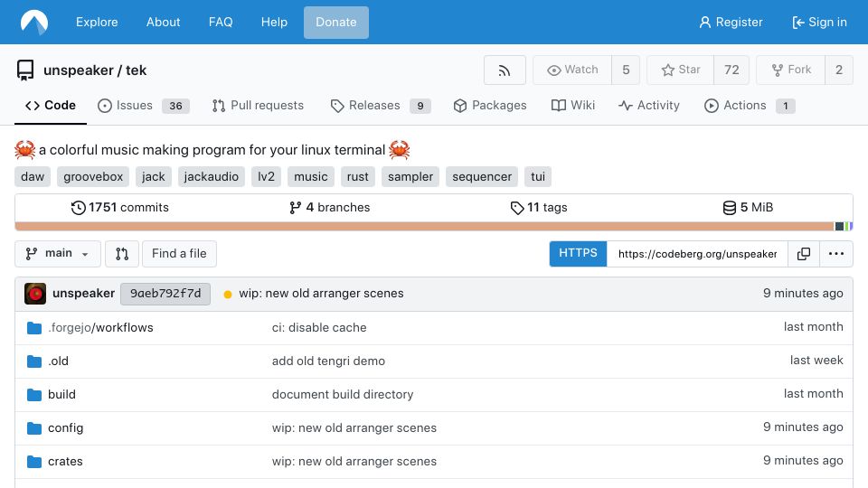Screen dimensions: 868x488
Task: Click Register in the navbar
Action: (731, 22)
